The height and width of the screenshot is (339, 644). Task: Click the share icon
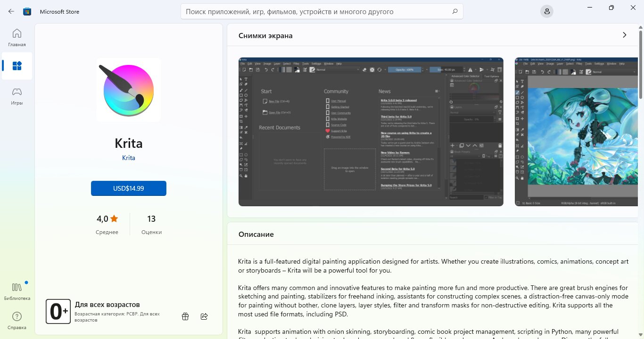(204, 316)
